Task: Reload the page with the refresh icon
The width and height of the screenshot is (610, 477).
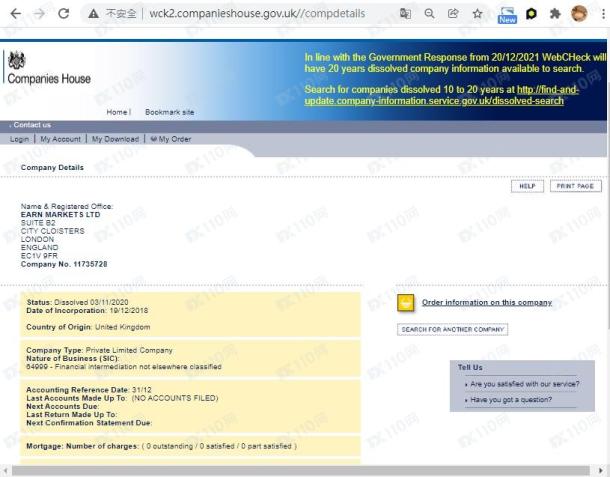Action: point(63,14)
